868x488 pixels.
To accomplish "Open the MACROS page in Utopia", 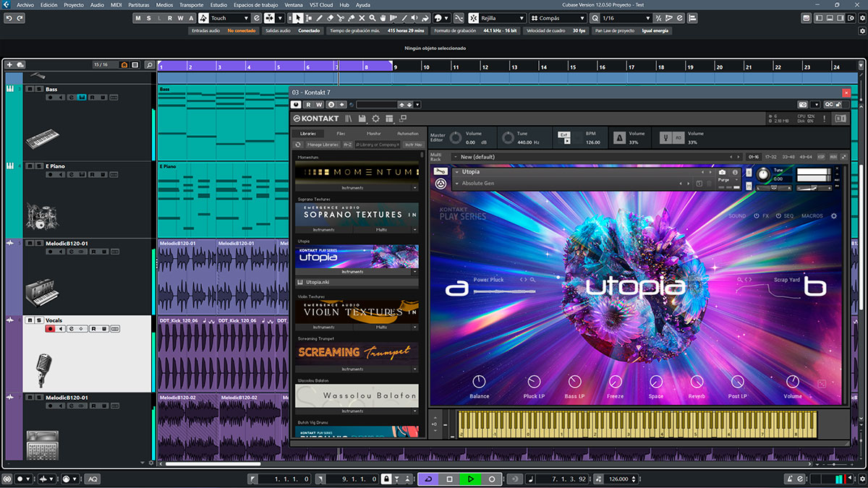I will coord(812,215).
